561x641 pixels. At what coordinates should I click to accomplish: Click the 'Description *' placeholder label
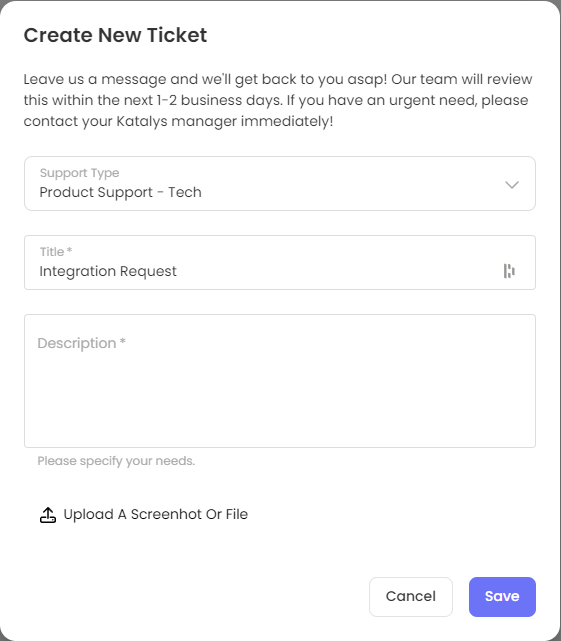(x=81, y=343)
